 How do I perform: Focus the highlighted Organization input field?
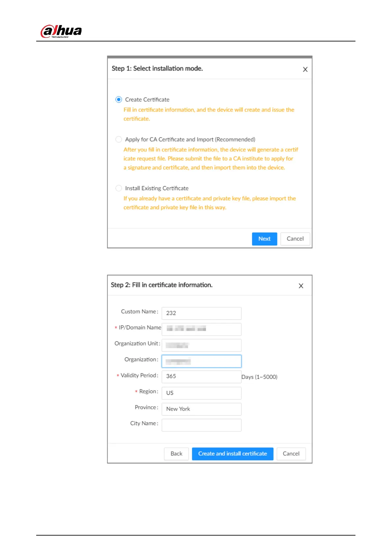[x=201, y=361]
